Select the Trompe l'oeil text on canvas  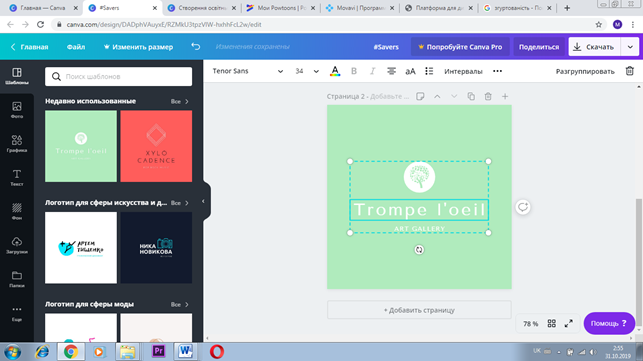click(x=419, y=210)
